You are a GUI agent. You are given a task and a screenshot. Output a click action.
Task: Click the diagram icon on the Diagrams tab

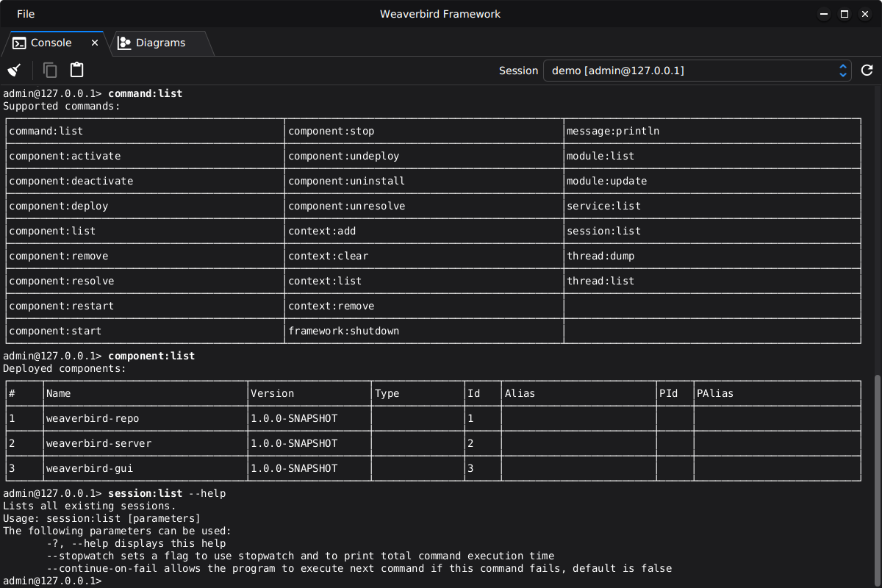(124, 42)
